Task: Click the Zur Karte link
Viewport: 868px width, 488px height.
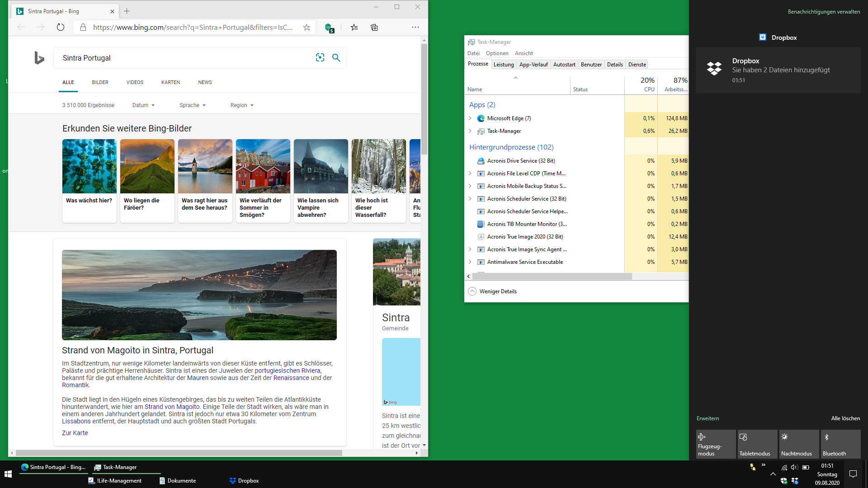Action: 75,433
